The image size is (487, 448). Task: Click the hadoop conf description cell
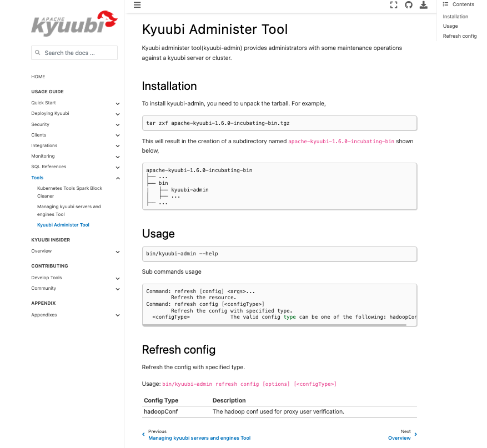[x=278, y=412]
